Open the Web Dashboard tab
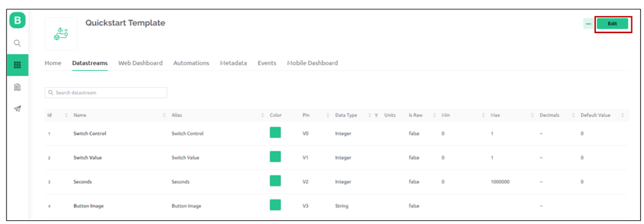Image resolution: width=644 pixels, height=224 pixels. coord(141,63)
